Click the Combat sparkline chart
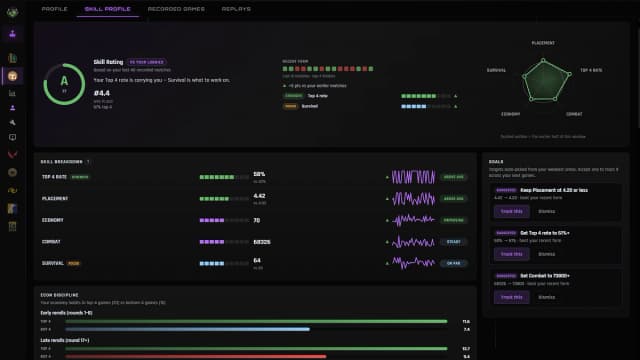 coord(413,242)
